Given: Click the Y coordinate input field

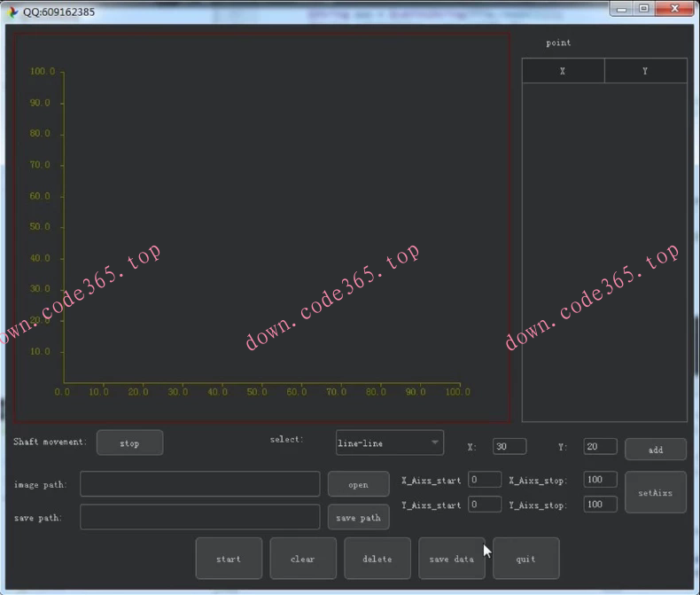Looking at the screenshot, I should click(600, 447).
